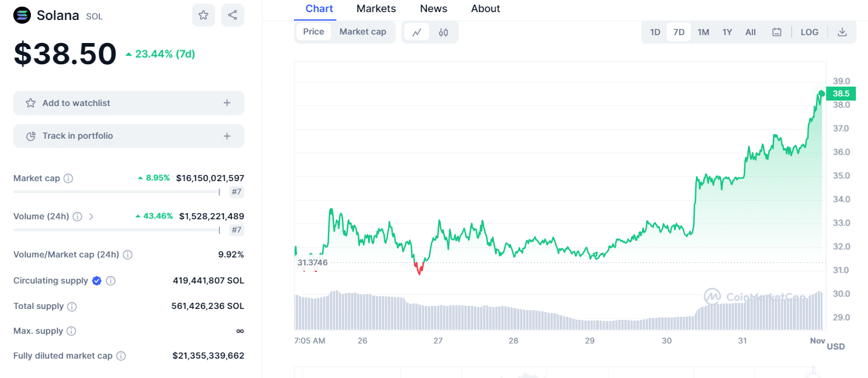Click the verified circulating supply badge
The height and width of the screenshot is (378, 868).
[96, 280]
